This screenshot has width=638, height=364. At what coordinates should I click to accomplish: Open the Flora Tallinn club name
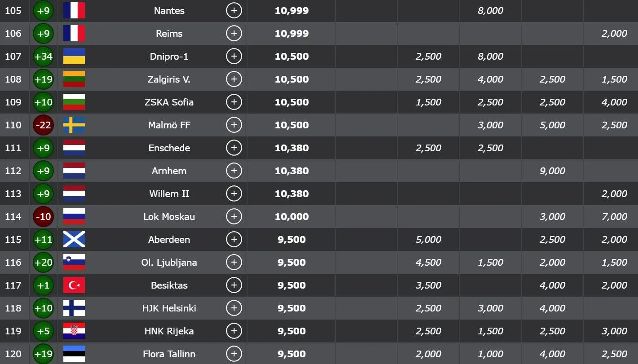(x=169, y=354)
